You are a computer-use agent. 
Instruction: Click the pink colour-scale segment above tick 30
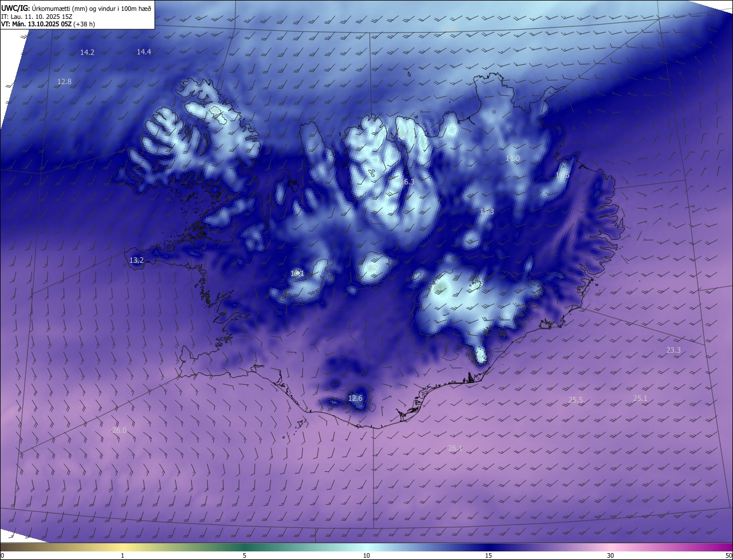click(610, 547)
